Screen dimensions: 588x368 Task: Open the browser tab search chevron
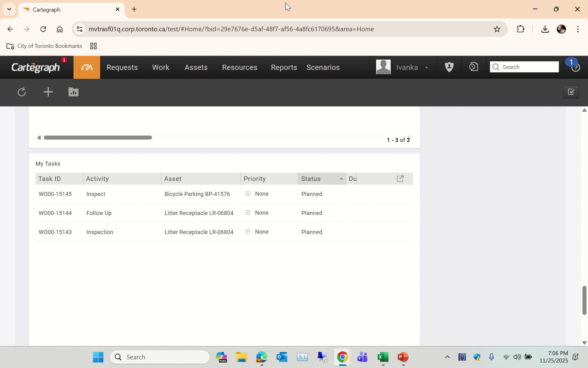point(9,9)
